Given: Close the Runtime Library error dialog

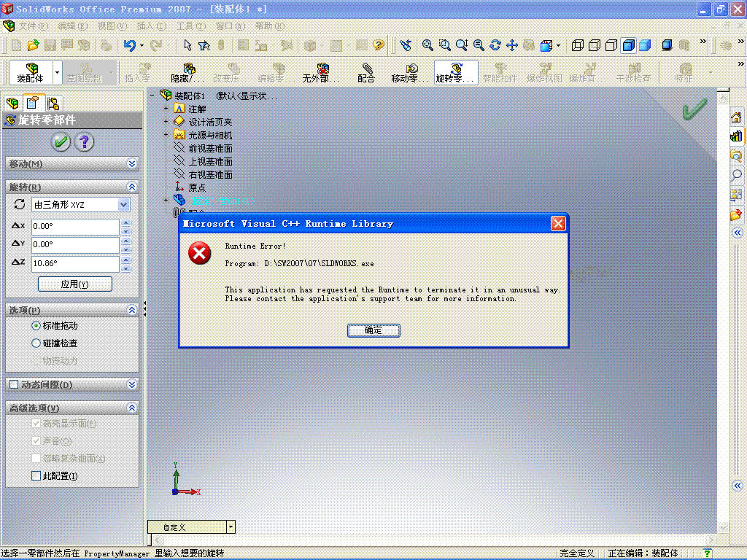Looking at the screenshot, I should (x=558, y=224).
